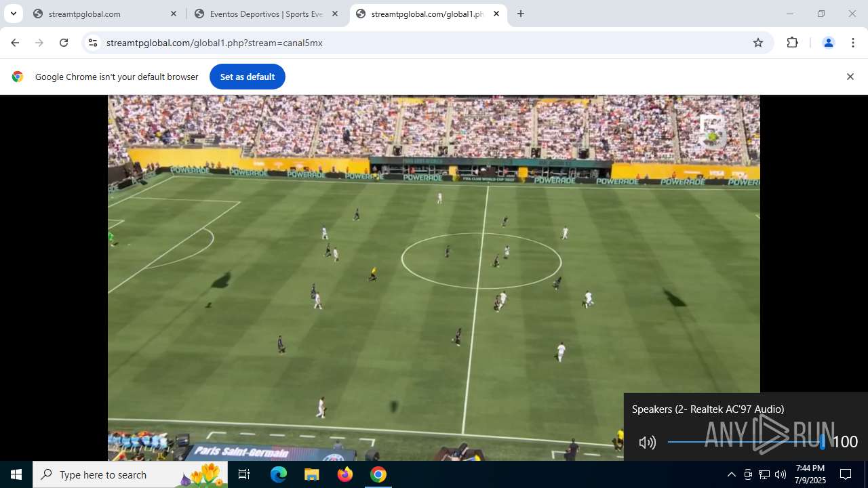Screen dimensions: 868x488
Task: Open File Explorer from the taskbar
Action: [311, 474]
